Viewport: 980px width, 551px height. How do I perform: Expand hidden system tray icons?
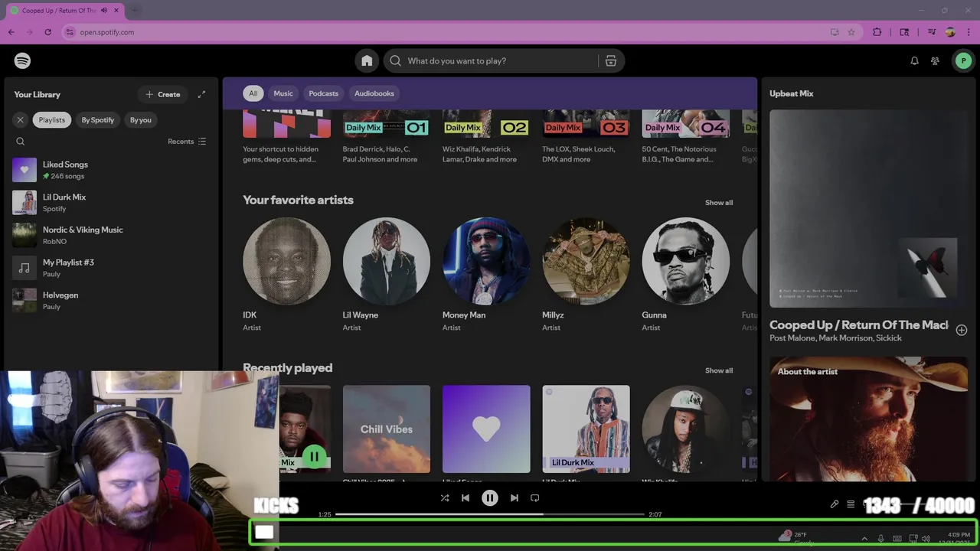[x=864, y=539]
